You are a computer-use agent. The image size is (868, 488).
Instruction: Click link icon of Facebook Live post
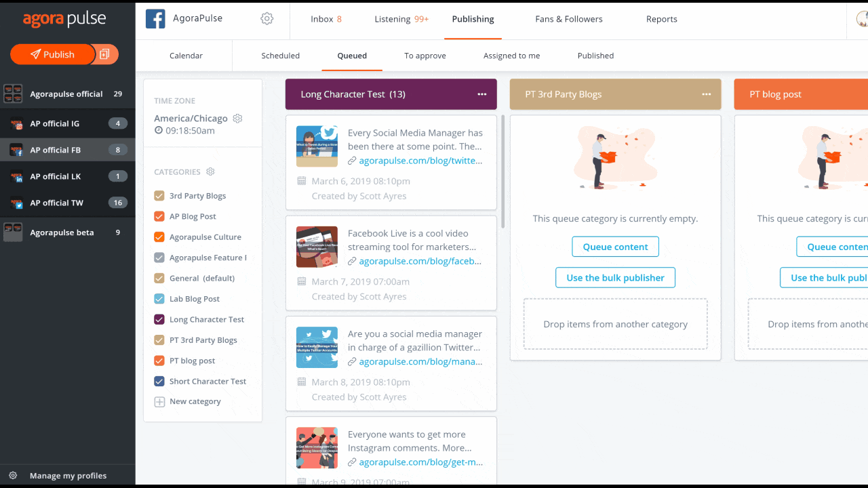(352, 261)
